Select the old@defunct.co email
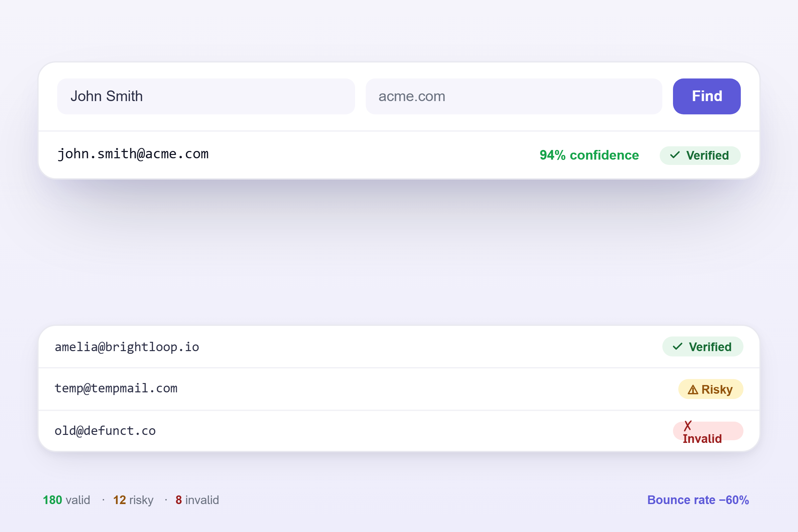Image resolution: width=798 pixels, height=532 pixels. point(105,431)
